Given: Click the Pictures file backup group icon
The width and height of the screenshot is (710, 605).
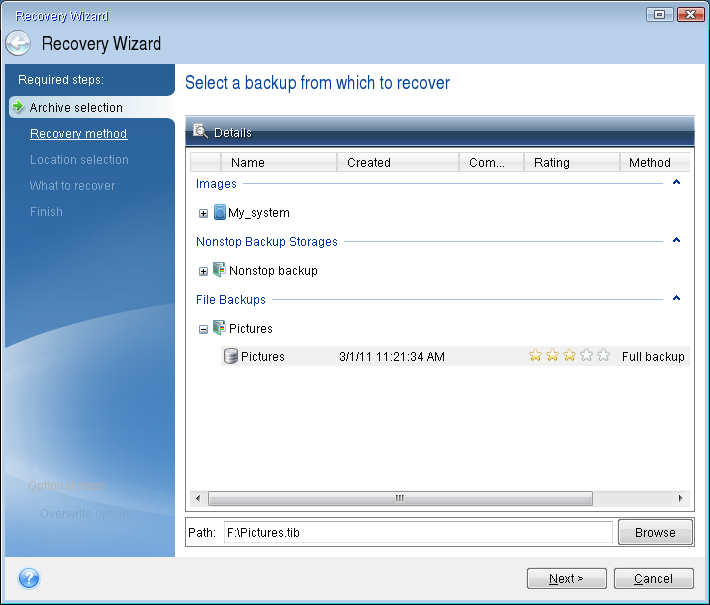Looking at the screenshot, I should [219, 328].
